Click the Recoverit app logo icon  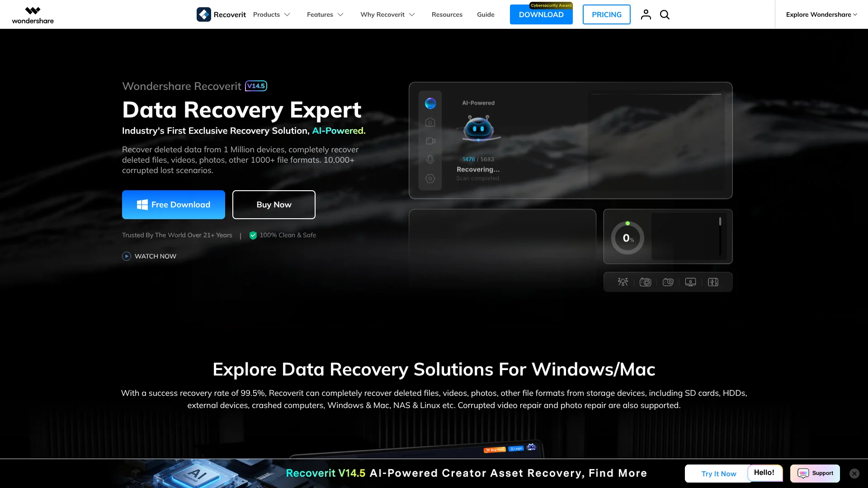204,14
